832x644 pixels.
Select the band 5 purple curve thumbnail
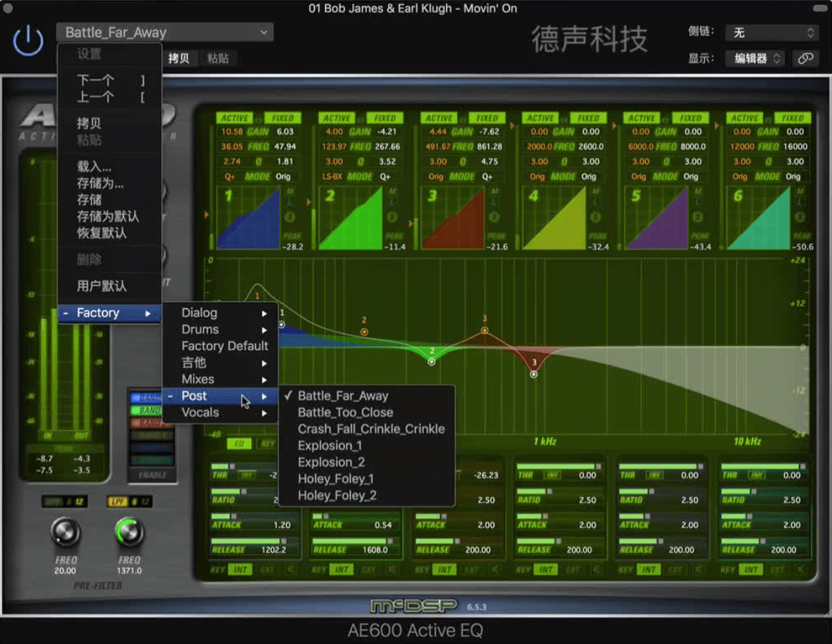(x=657, y=218)
